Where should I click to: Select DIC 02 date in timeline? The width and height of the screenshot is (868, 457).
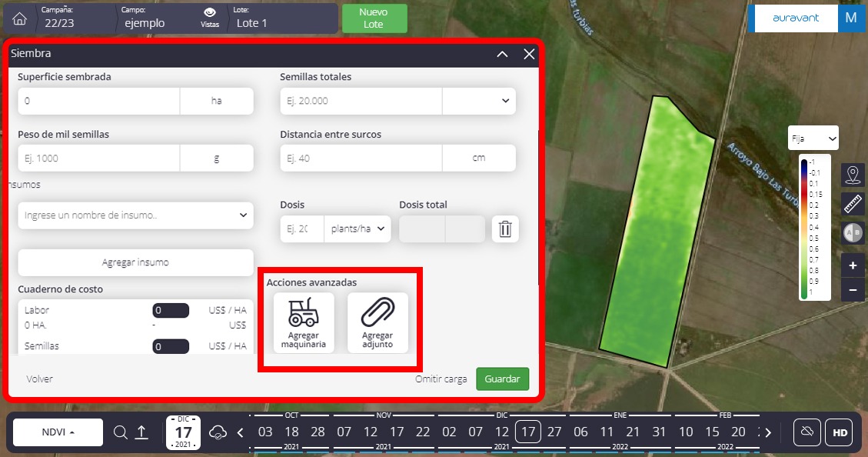(449, 432)
